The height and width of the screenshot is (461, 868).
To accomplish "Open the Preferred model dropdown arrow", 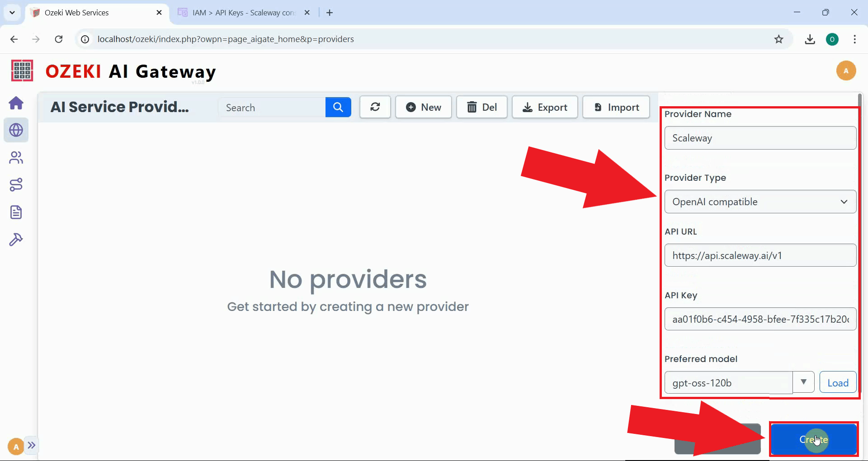I will click(804, 382).
